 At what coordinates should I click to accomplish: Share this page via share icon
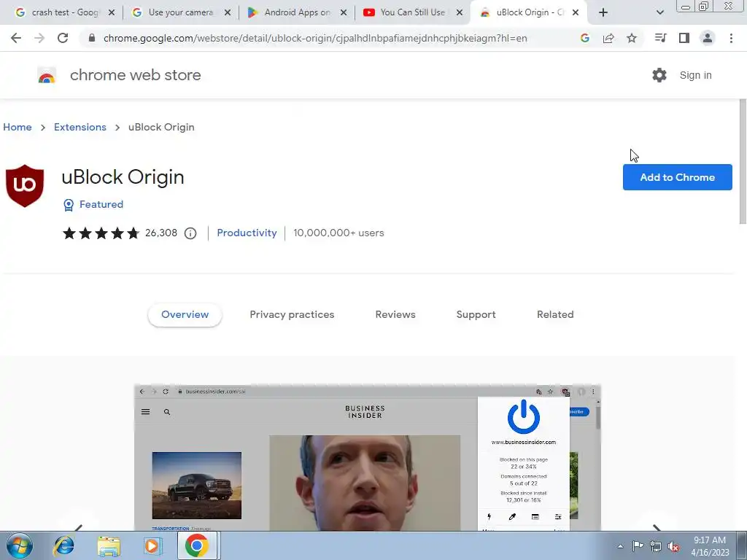pos(608,38)
